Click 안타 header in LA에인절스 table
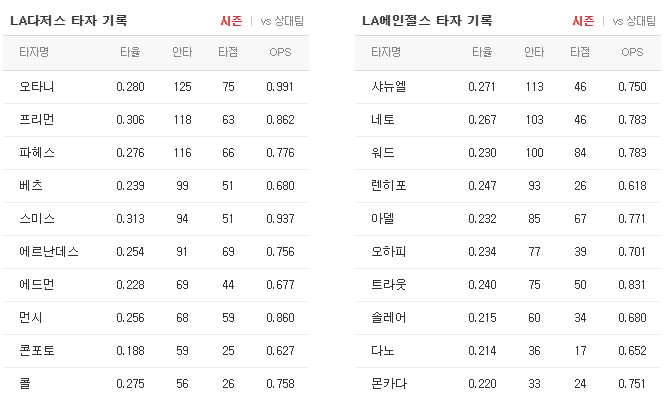The image size is (667, 414). point(534,52)
